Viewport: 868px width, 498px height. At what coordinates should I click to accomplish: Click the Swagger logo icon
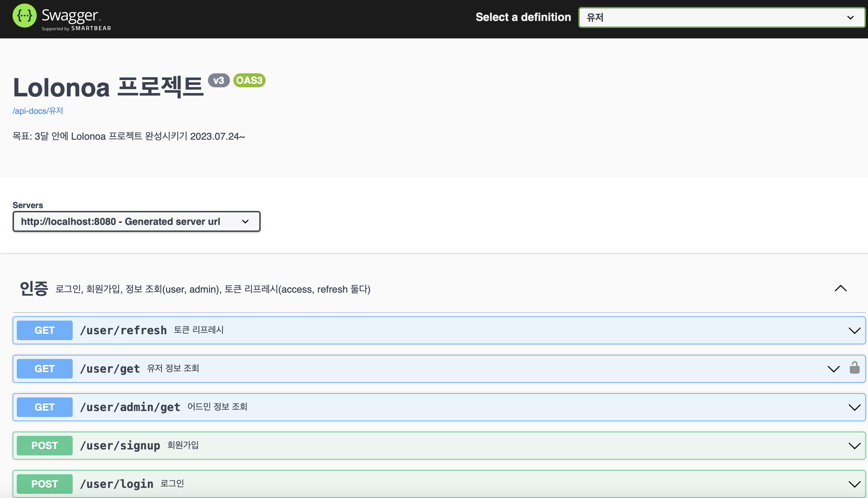coord(24,16)
